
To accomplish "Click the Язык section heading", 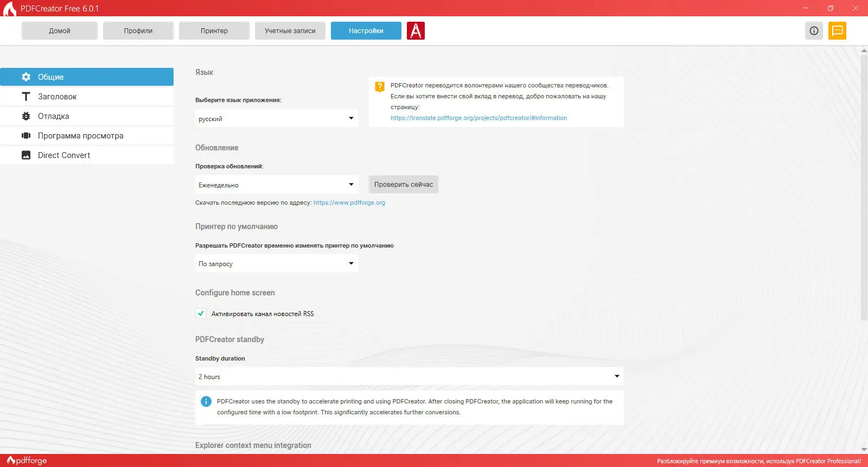I will [x=204, y=72].
